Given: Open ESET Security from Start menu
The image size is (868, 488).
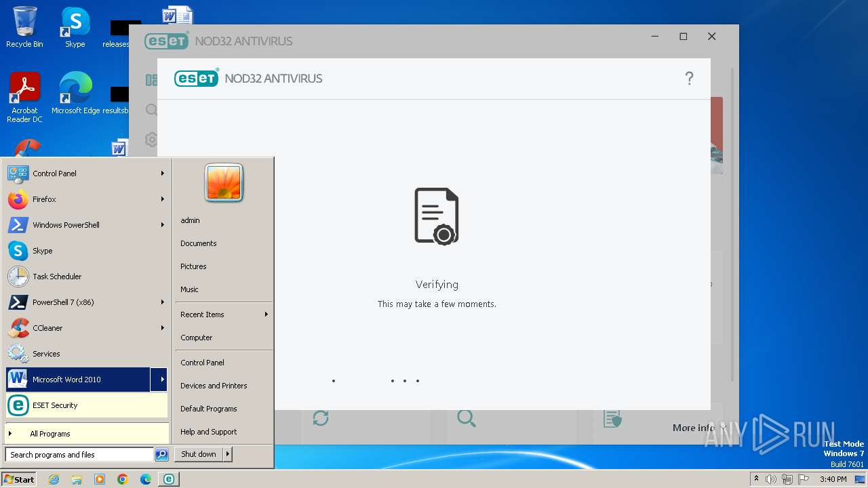Looking at the screenshot, I should 87,405.
